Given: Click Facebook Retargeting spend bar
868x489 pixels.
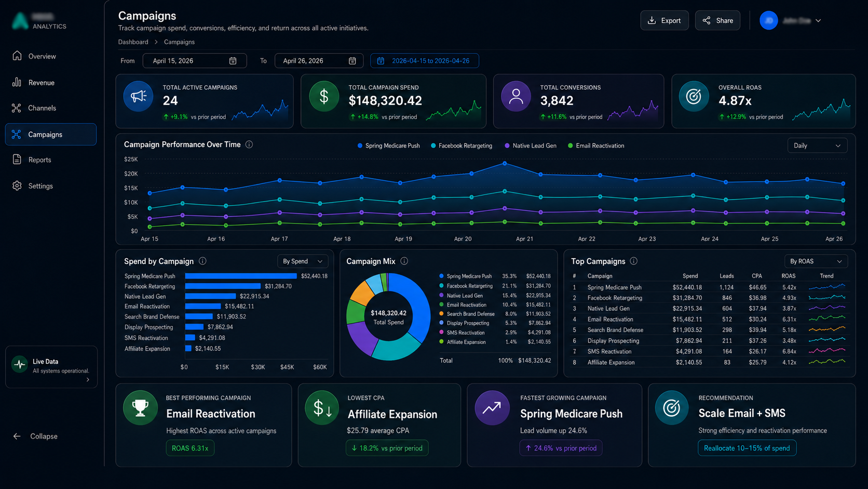Looking at the screenshot, I should (x=223, y=286).
